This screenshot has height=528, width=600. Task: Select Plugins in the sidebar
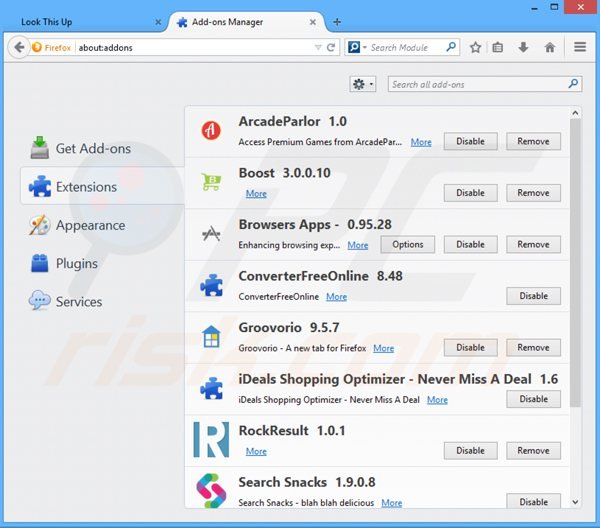[x=76, y=264]
